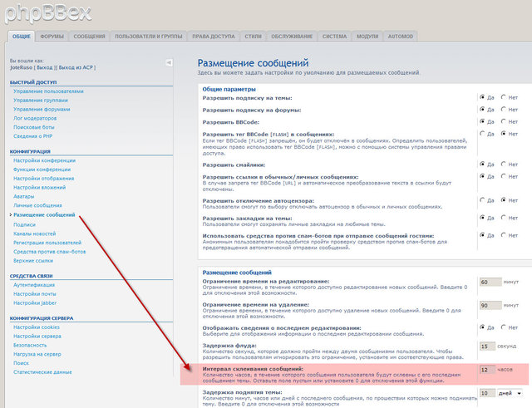Select Нет for Разрешить BBCode
This screenshot has height=408, width=532.
click(x=504, y=121)
